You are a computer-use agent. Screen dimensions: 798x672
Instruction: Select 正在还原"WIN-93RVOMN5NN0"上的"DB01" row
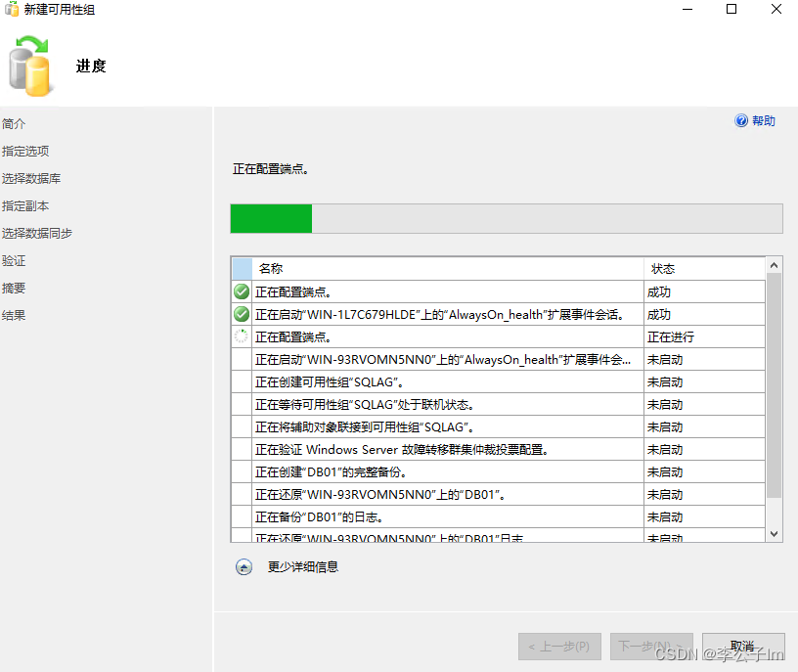[x=498, y=494]
